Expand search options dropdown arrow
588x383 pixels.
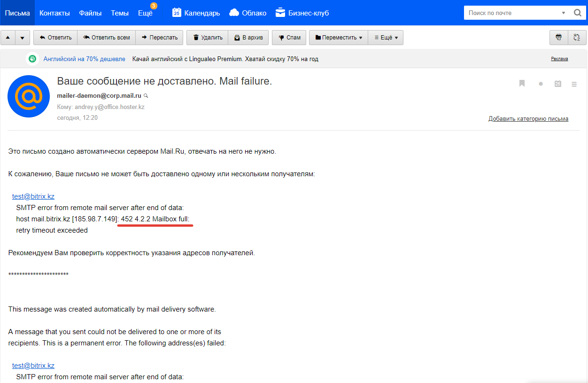(x=564, y=13)
